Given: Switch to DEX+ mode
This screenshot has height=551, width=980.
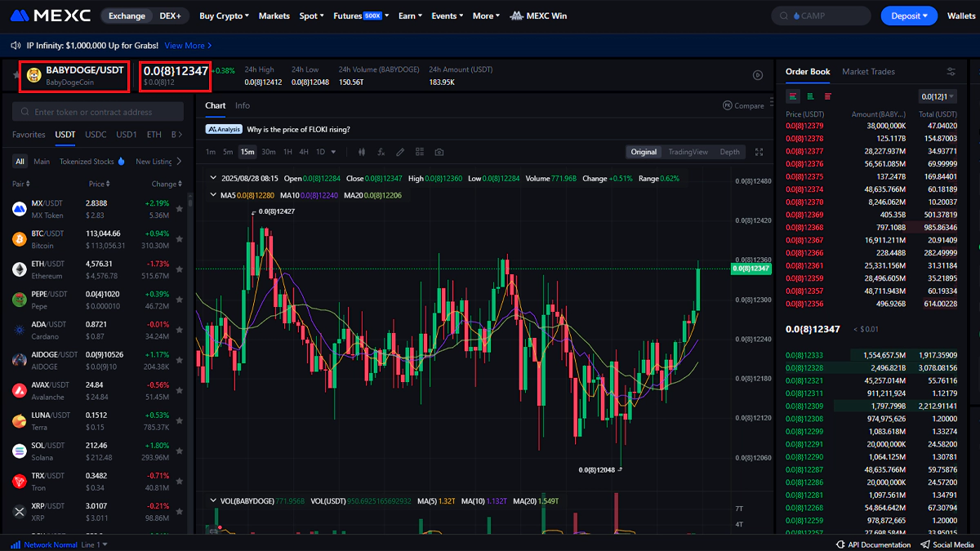Looking at the screenshot, I should 171,16.
